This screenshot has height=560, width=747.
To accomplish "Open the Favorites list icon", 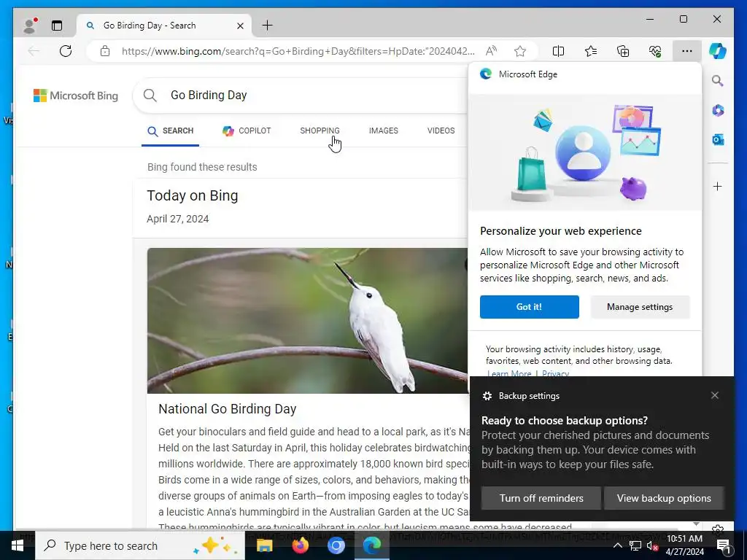I will tap(591, 51).
